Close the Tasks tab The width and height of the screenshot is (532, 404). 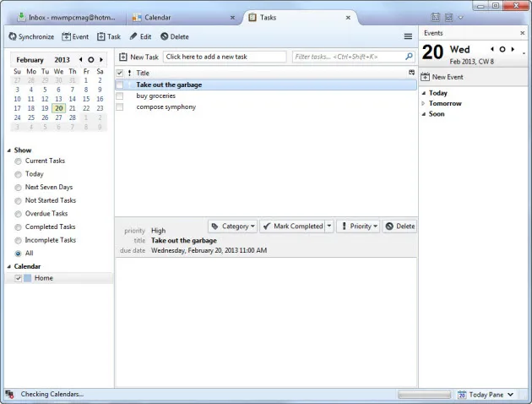tap(348, 18)
